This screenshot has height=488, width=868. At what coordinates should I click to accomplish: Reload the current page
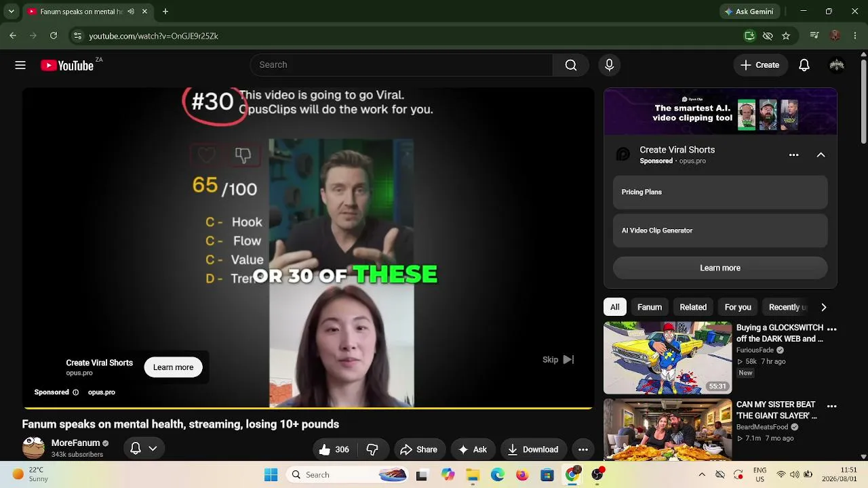pyautogui.click(x=54, y=36)
